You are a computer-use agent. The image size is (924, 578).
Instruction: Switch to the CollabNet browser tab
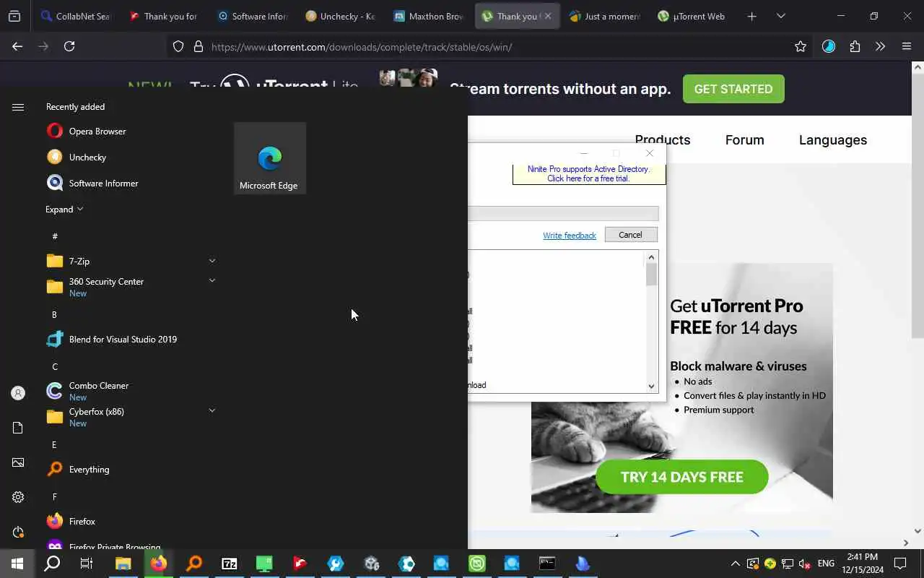pos(76,16)
